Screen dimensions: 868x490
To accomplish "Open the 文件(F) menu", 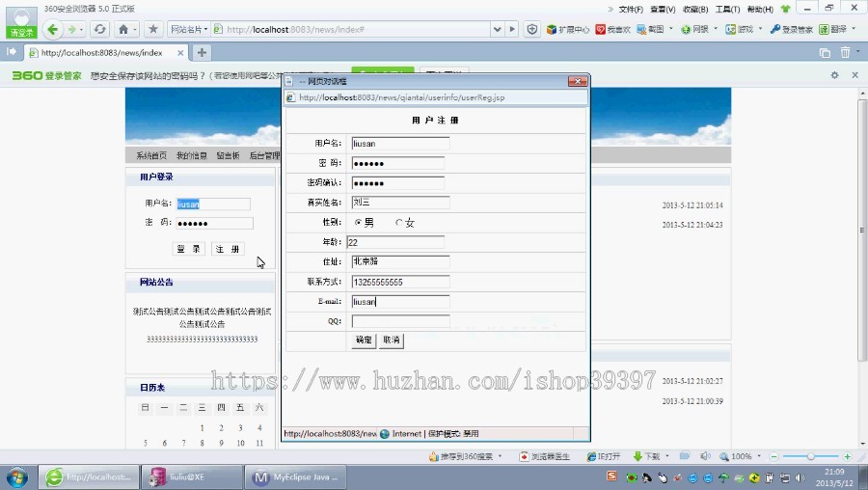I will [631, 10].
